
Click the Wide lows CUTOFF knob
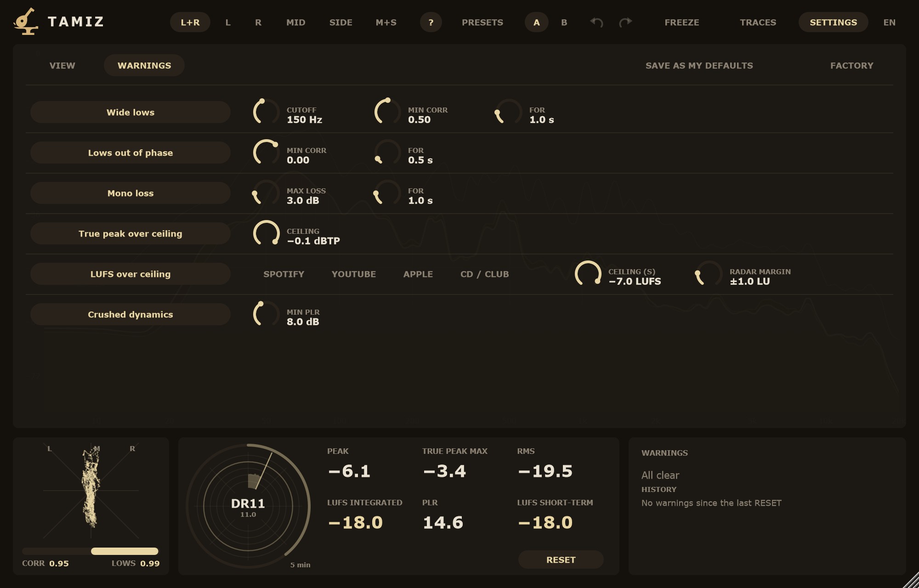coord(267,112)
